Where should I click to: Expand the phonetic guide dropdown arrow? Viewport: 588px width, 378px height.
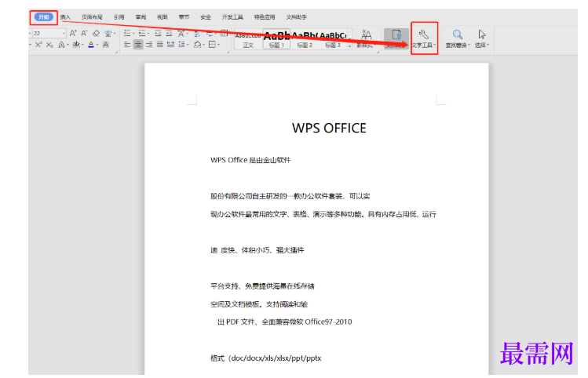(115, 34)
